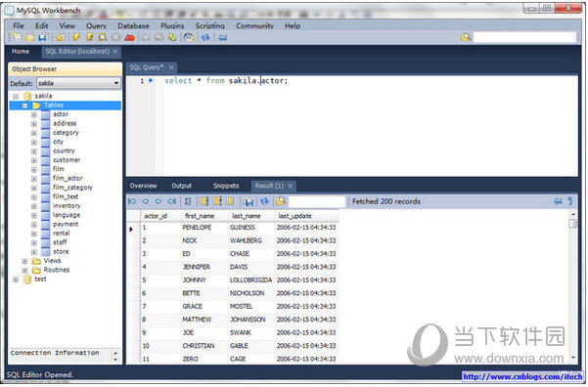Click the sort ascending icon in results toolbar
Screen dimensions: 588x387
point(204,201)
